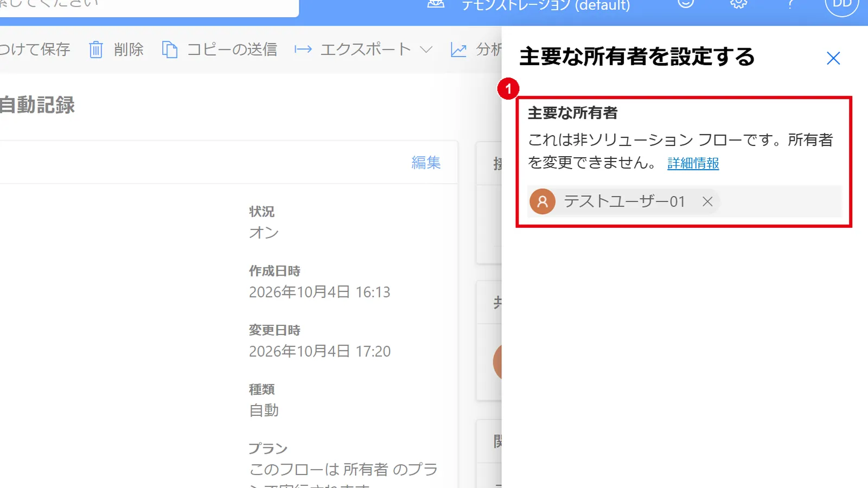The image size is (868, 488).
Task: Click creation date 2026年10月4日 16:13
Action: point(320,292)
